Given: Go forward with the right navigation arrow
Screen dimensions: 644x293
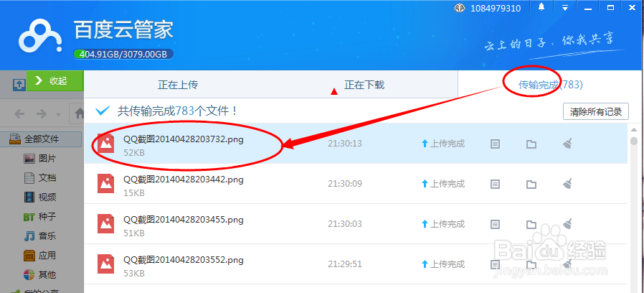Looking at the screenshot, I should click(x=41, y=114).
